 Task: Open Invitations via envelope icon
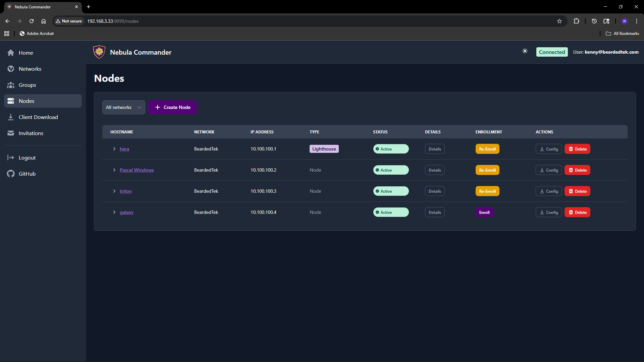tap(11, 133)
